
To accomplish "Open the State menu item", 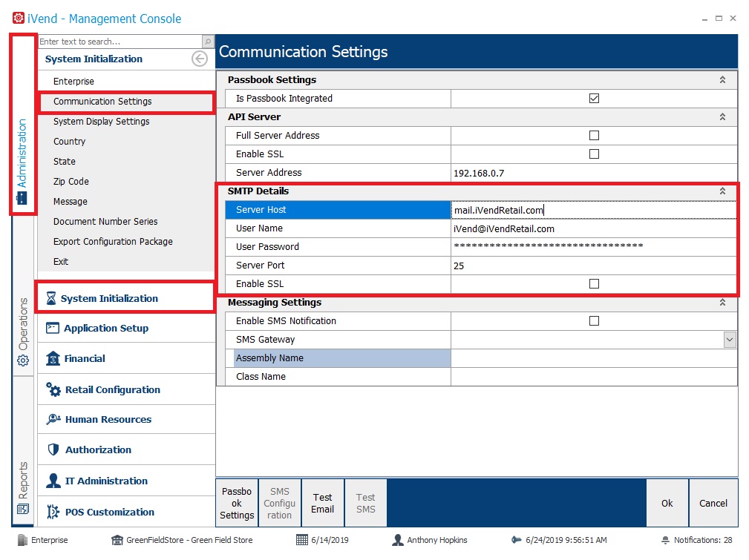I will 65,162.
